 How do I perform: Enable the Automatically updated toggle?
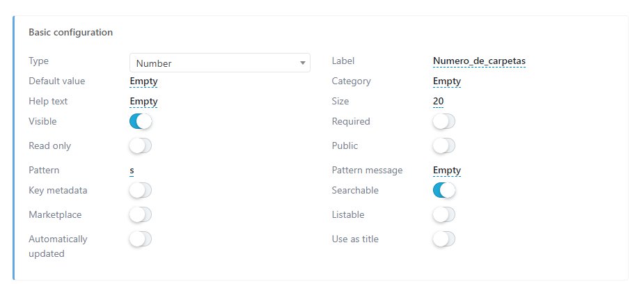pyautogui.click(x=141, y=239)
